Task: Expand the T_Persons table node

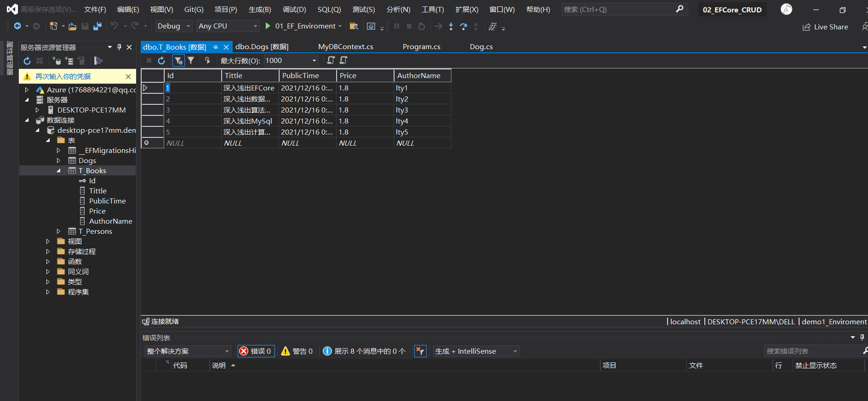Action: 58,232
